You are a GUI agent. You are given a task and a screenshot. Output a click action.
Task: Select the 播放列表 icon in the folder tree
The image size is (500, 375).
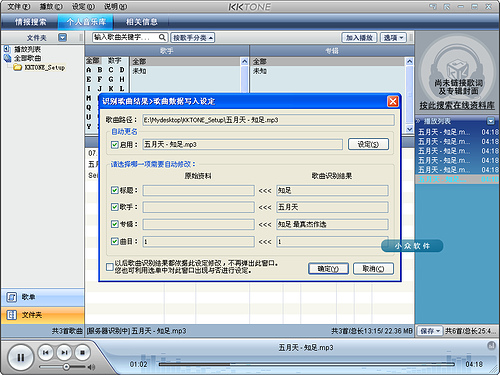(x=7, y=49)
